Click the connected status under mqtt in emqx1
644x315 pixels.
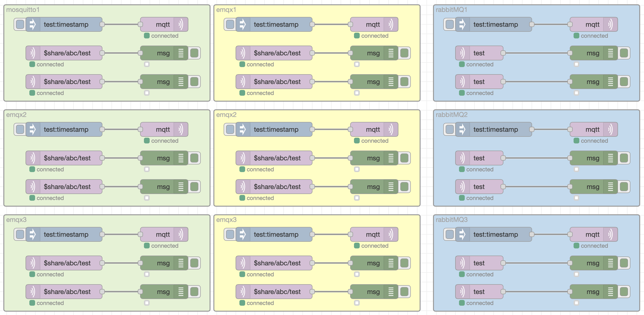click(x=371, y=36)
